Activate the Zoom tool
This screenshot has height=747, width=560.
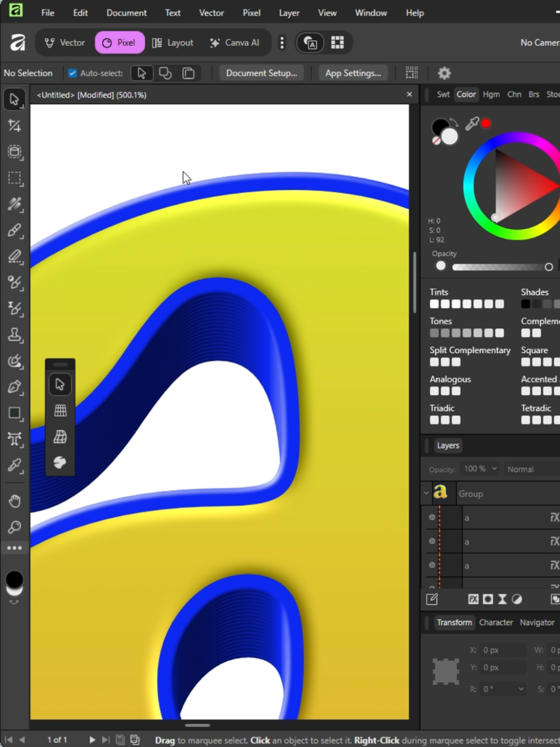[x=14, y=527]
